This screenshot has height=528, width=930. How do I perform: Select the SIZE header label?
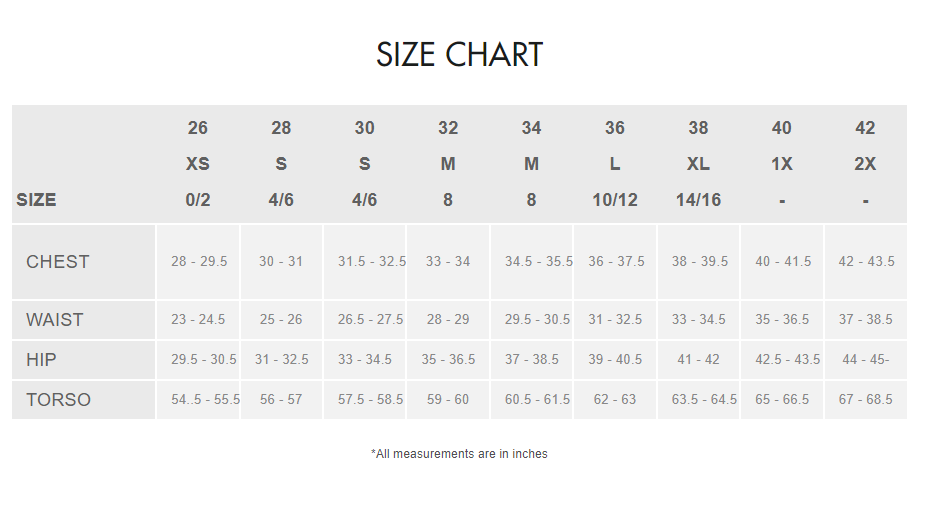pyautogui.click(x=36, y=200)
